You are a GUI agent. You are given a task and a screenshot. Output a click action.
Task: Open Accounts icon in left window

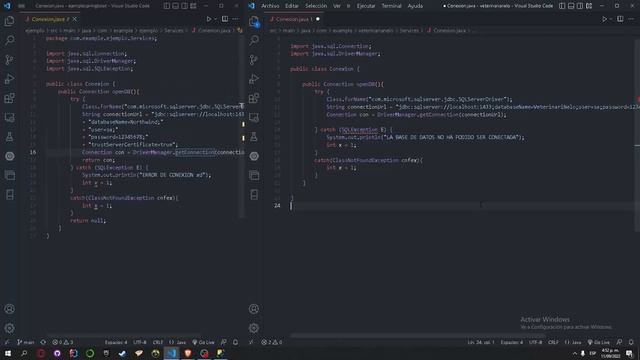(x=9, y=309)
